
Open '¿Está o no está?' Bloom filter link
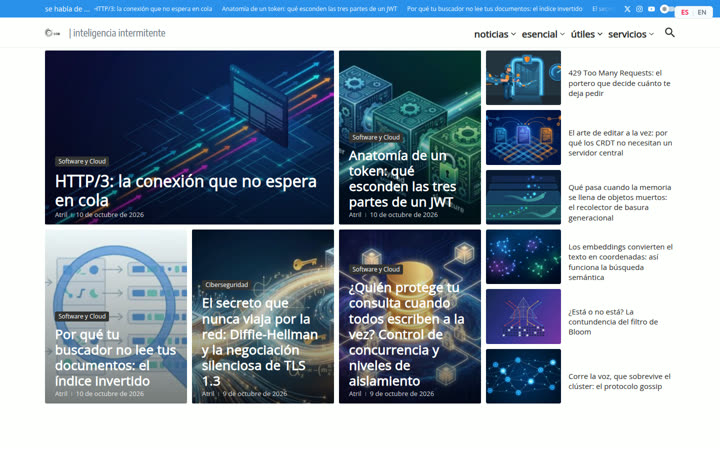(613, 321)
